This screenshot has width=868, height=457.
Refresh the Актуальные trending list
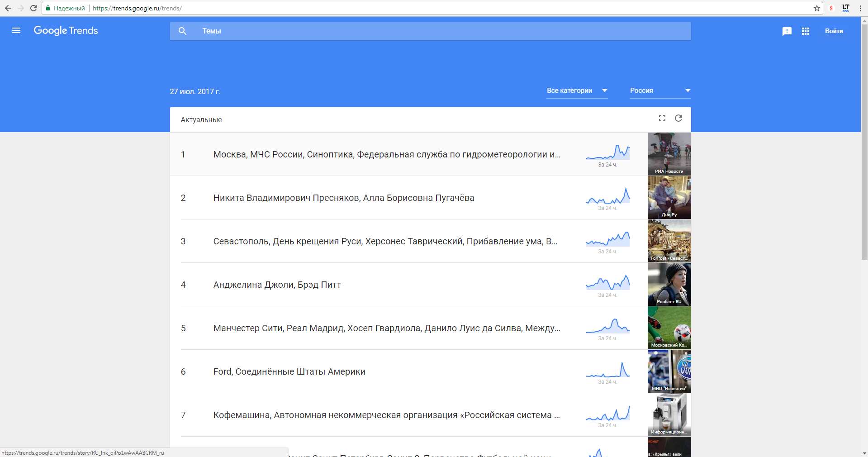(678, 118)
